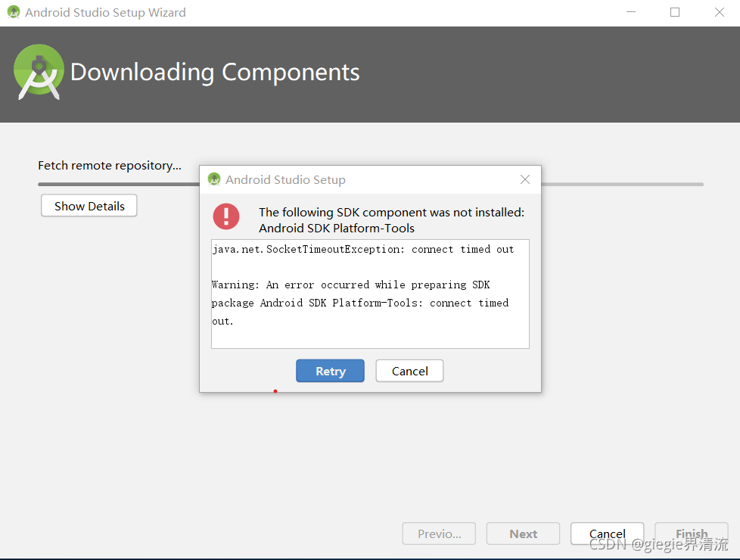Minimize the Setup Wizard window
The height and width of the screenshot is (560, 740).
point(631,12)
